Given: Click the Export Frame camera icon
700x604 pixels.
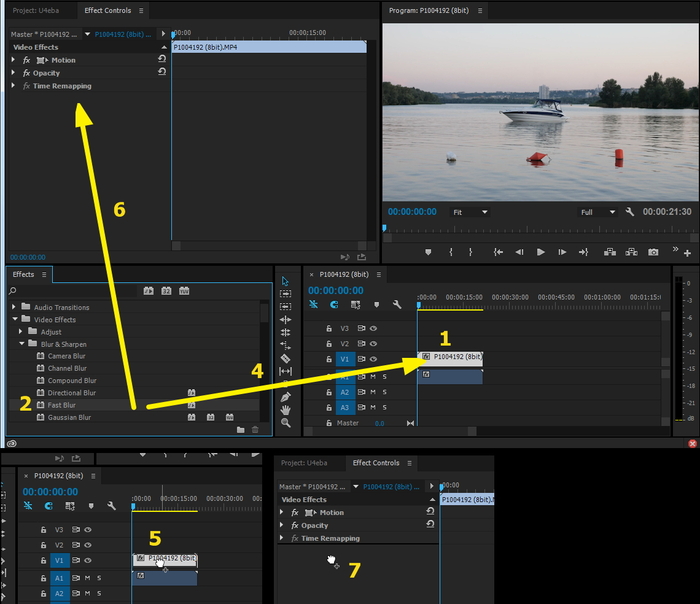Looking at the screenshot, I should pyautogui.click(x=653, y=252).
